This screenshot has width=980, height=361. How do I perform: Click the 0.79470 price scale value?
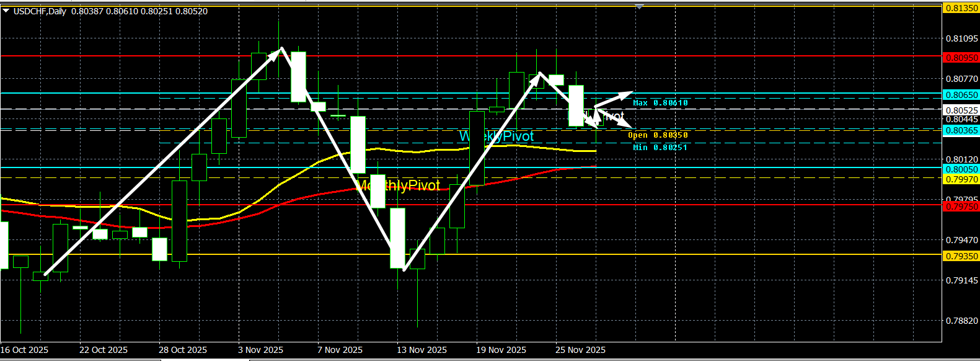coord(961,240)
